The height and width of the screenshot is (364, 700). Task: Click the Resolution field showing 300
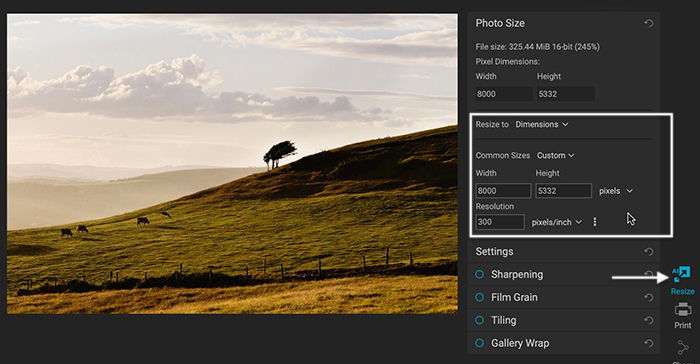[500, 222]
